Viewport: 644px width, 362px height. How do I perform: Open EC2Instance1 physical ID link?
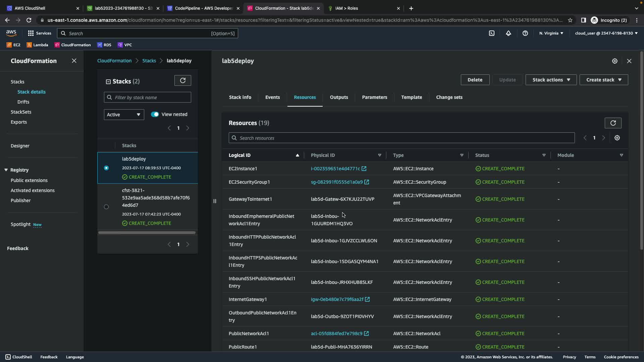click(335, 169)
